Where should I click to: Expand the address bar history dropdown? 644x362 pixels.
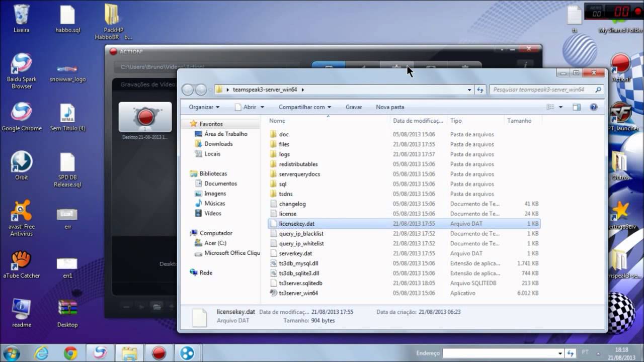[x=469, y=90]
